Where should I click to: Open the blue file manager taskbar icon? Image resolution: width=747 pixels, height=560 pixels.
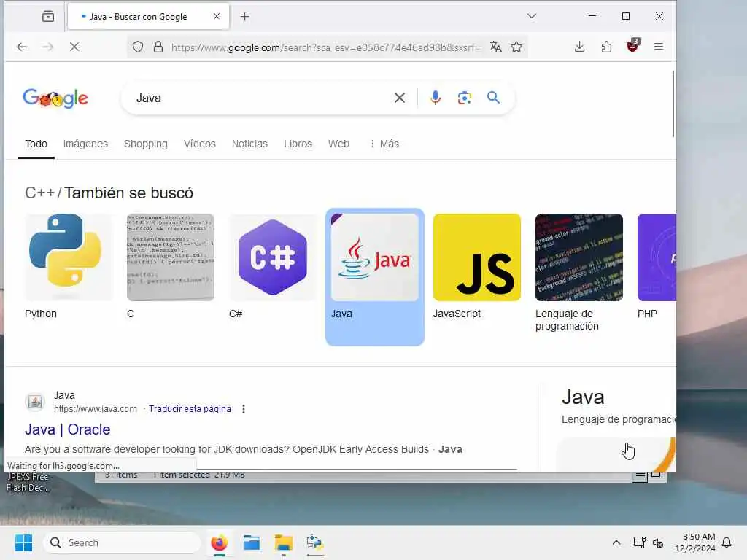251,542
